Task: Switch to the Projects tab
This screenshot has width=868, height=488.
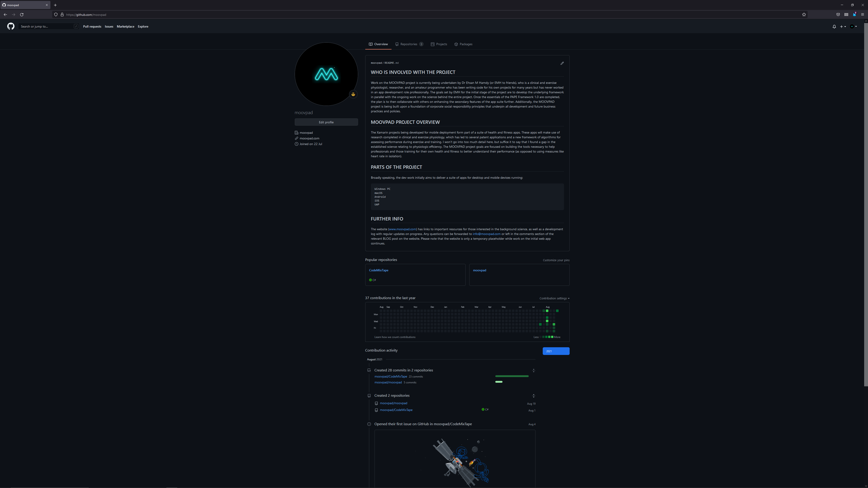Action: click(439, 44)
